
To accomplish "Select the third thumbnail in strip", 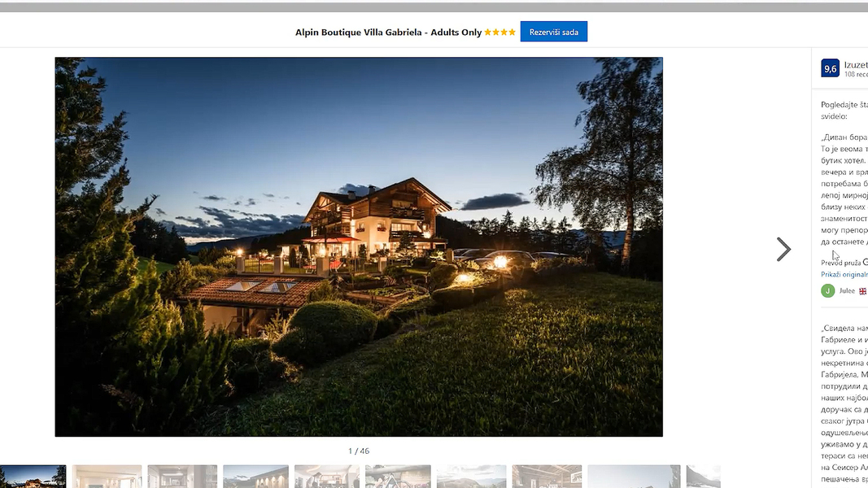I will tap(182, 477).
